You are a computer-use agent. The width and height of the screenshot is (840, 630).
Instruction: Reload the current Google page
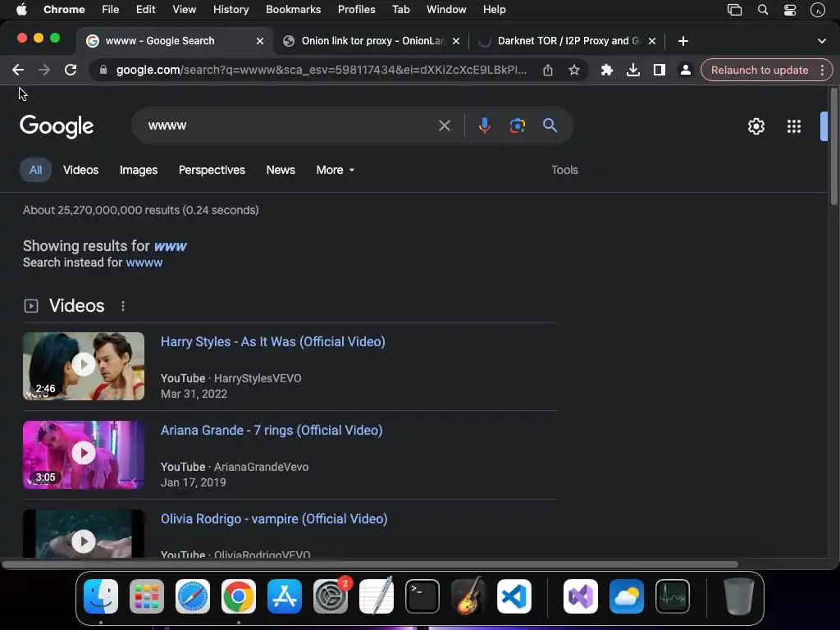71,70
